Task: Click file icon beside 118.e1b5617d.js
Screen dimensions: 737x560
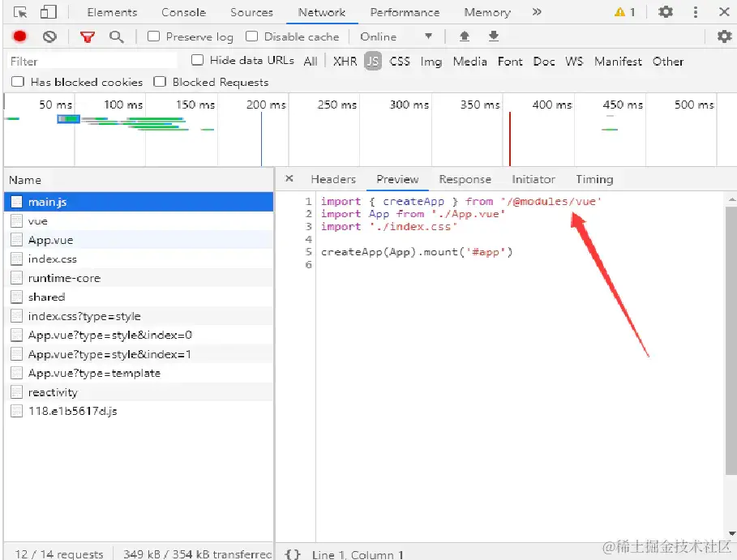Action: click(x=16, y=411)
